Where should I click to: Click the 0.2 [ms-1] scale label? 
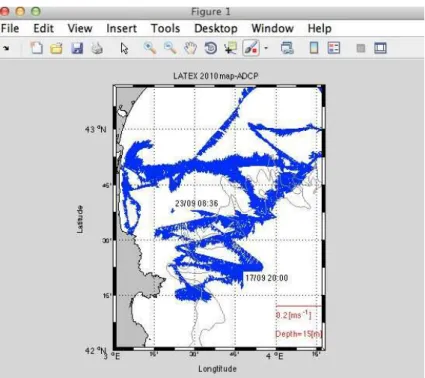(x=293, y=315)
